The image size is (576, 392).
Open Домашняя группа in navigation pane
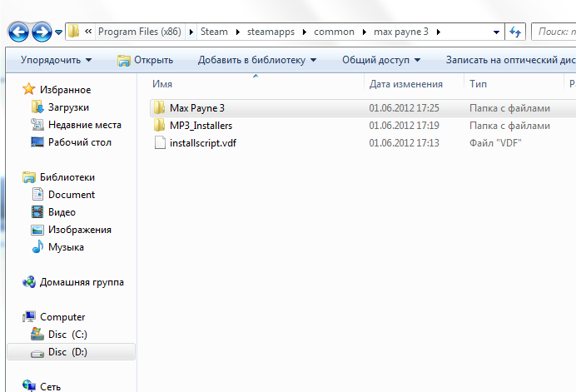click(x=82, y=282)
